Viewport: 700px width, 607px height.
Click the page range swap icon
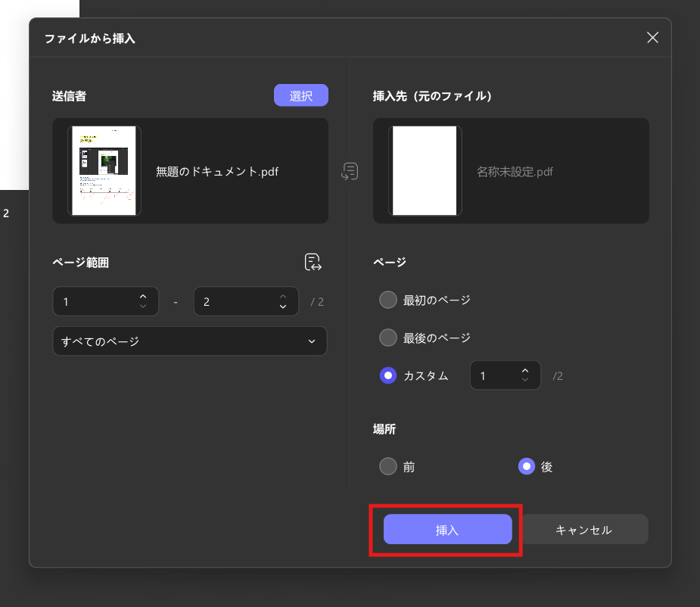313,263
